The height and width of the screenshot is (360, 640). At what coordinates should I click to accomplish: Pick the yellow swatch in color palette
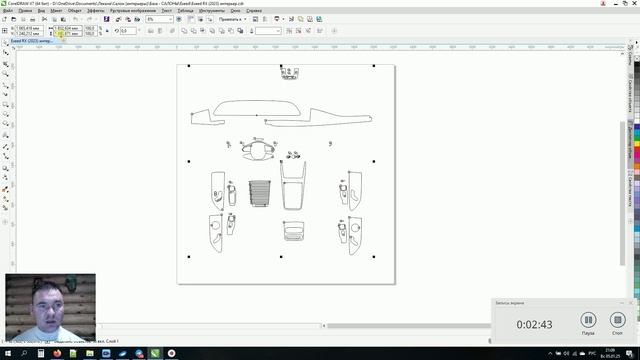(x=637, y=144)
